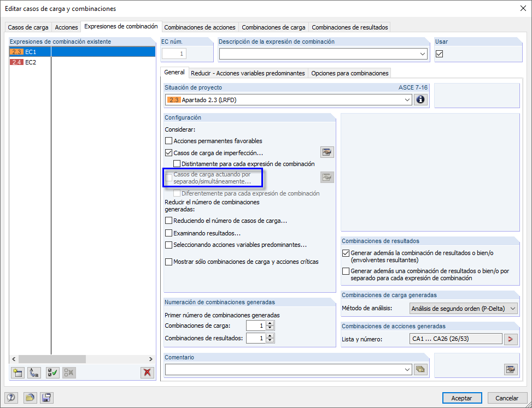
Task: Delete selected expression with red X
Action: click(147, 372)
